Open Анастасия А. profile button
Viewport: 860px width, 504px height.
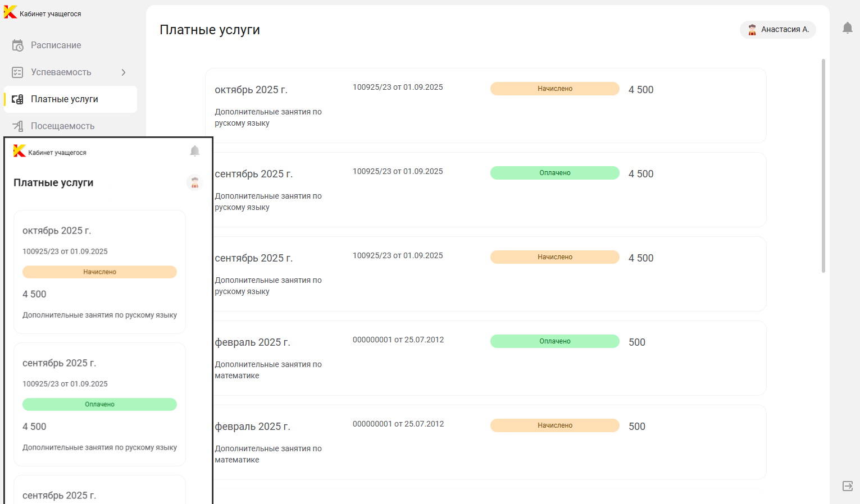(x=777, y=30)
